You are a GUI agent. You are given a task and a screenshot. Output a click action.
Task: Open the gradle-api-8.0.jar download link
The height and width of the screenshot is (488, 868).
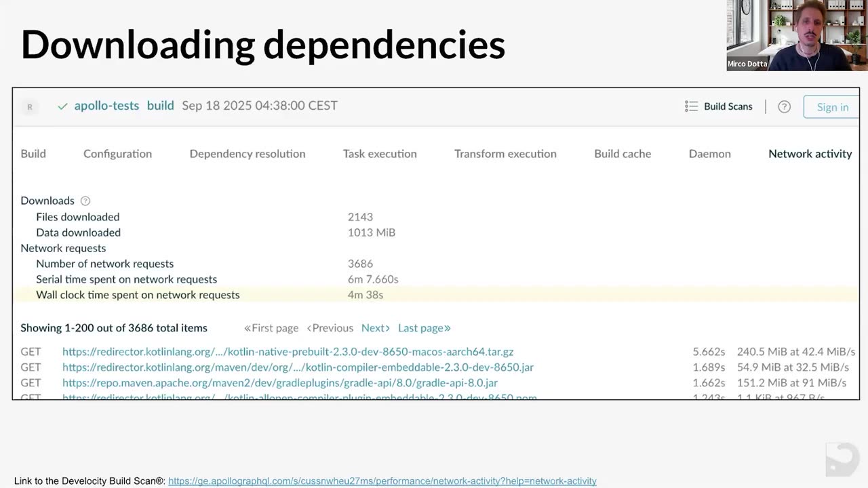pyautogui.click(x=280, y=383)
